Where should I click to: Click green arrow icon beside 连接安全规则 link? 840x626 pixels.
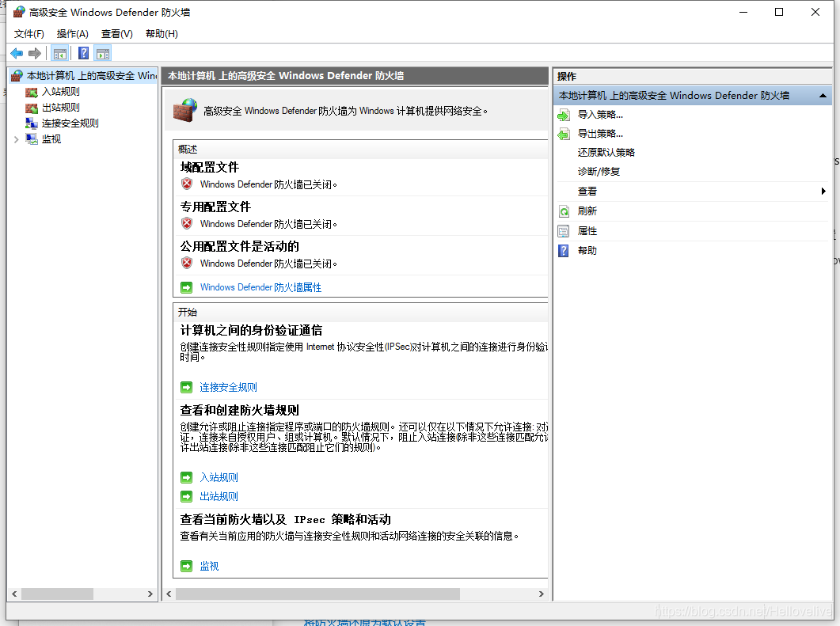tap(186, 387)
